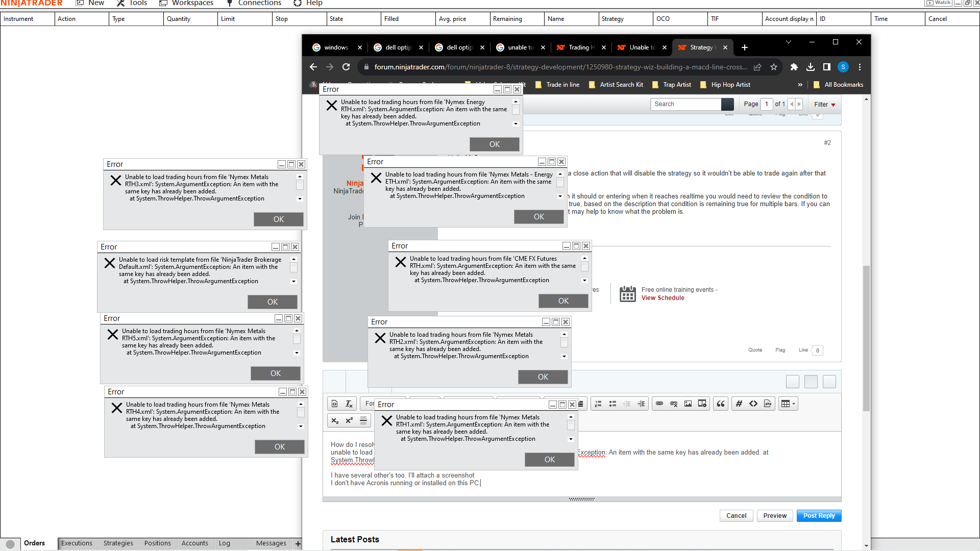The image size is (980, 551).
Task: Insert a code block with the <> icon
Action: (753, 403)
